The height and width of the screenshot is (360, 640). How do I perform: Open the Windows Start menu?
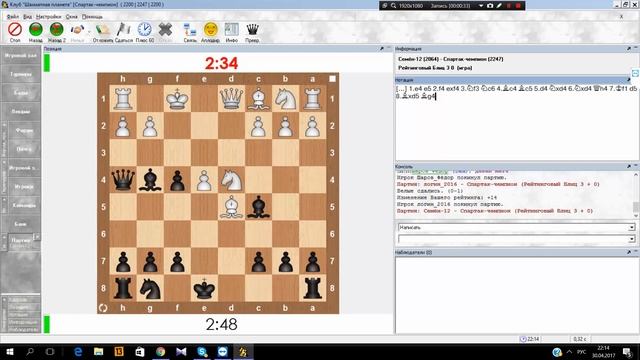pos(9,352)
